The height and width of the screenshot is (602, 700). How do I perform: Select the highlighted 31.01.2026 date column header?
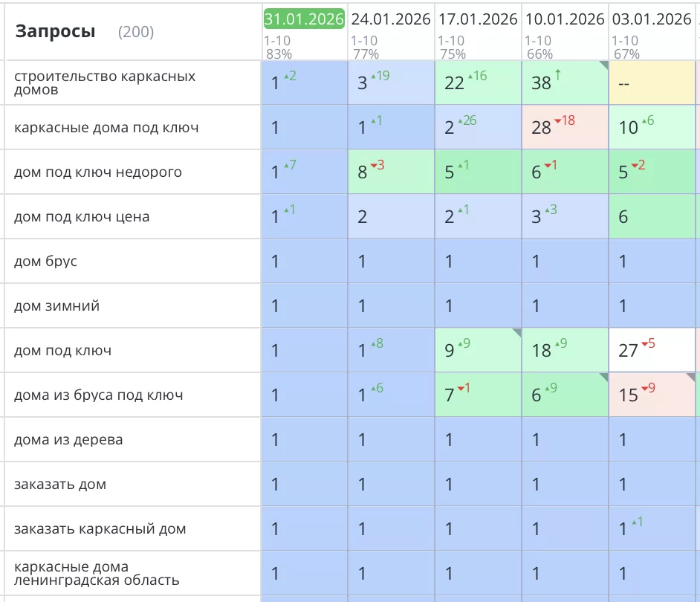tap(304, 19)
